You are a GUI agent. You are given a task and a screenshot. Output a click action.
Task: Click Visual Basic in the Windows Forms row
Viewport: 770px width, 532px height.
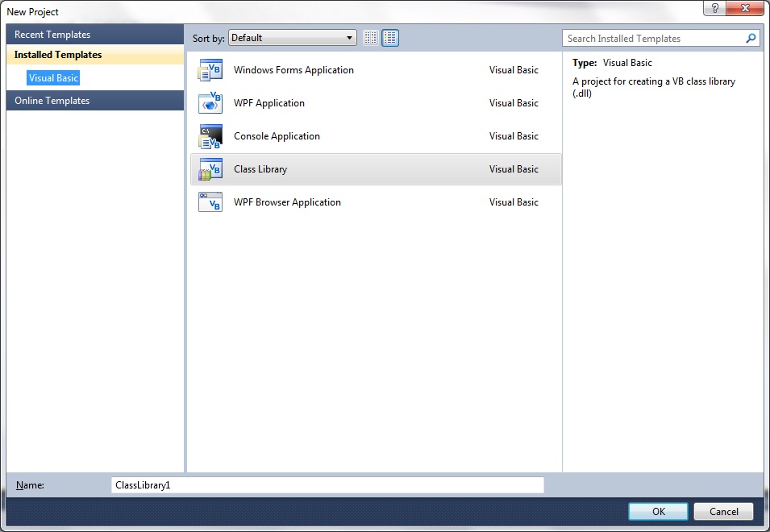click(x=514, y=70)
